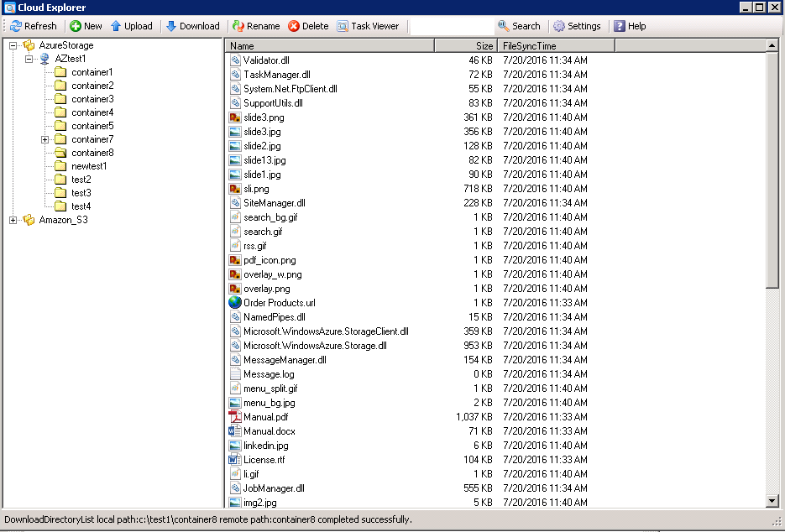Click the search_bg.gif file icon

click(x=235, y=217)
